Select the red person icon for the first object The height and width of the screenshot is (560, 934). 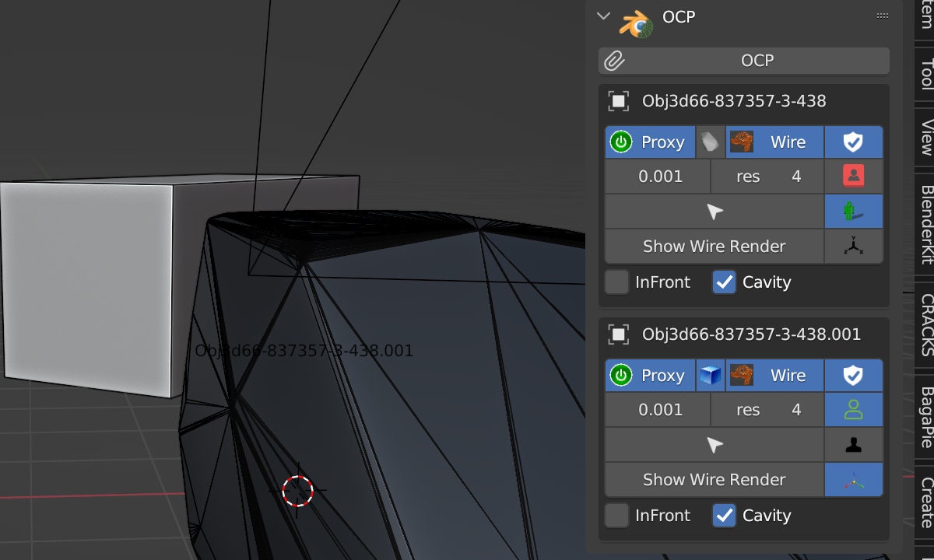click(854, 176)
